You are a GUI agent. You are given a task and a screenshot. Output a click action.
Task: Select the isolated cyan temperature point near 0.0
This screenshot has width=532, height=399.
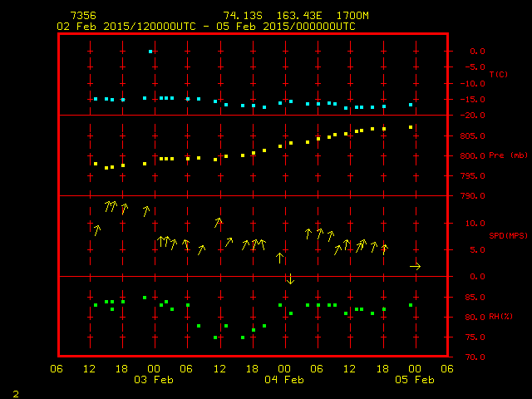[x=150, y=52]
